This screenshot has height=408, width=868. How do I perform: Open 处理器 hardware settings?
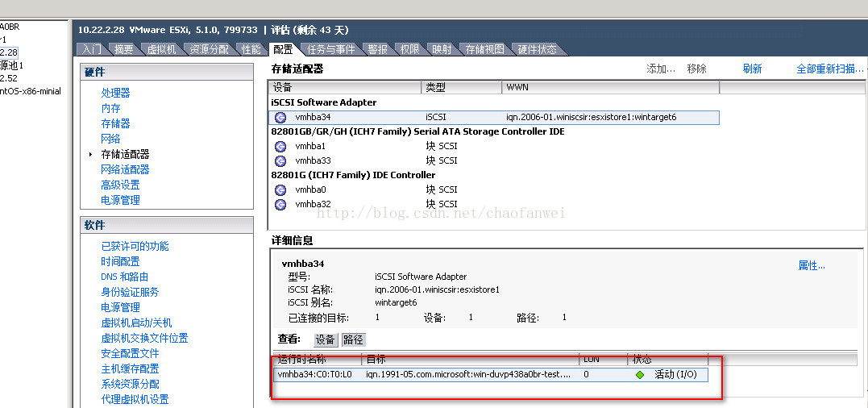[x=116, y=93]
